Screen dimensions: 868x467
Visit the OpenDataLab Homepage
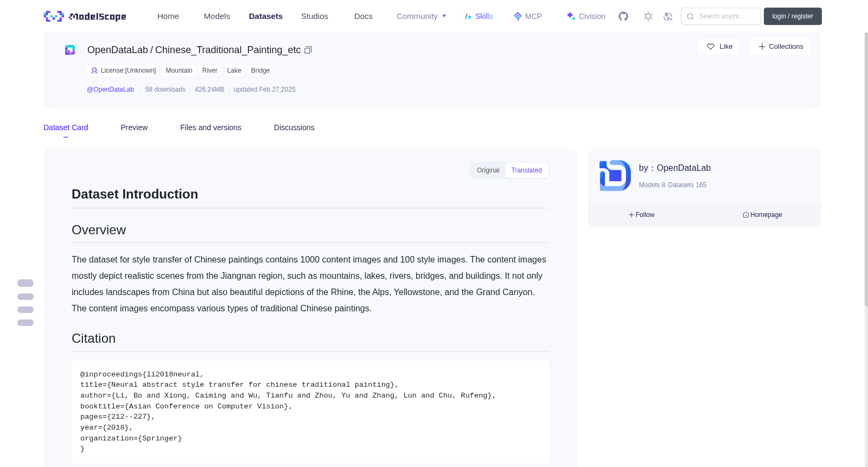[x=762, y=215]
